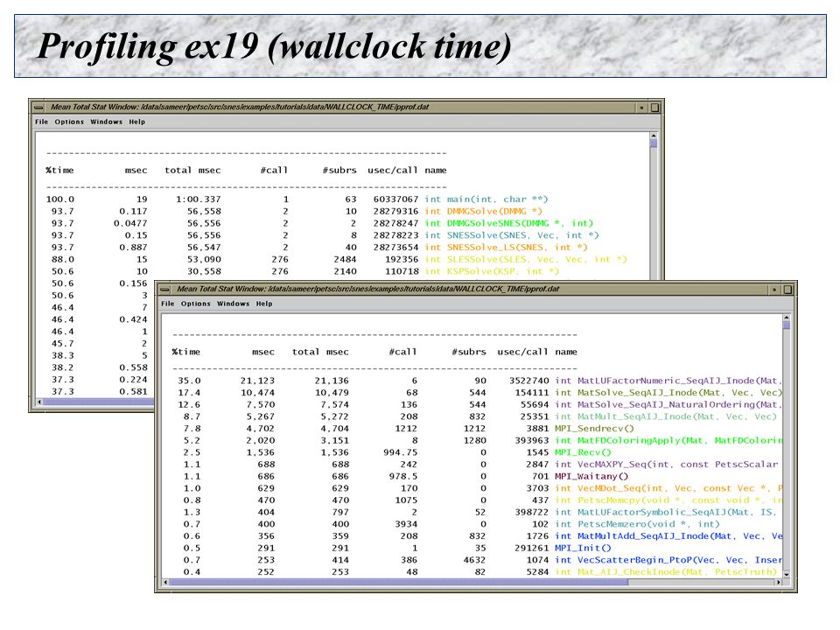Click title bar of front Mean Total Stat Window
This screenshot has height=630, width=840.
point(470,290)
